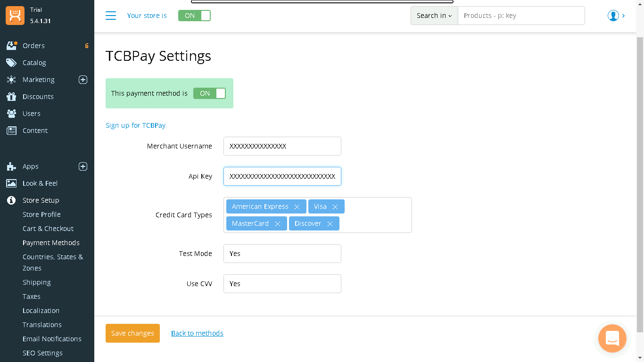Open the Apps menu item
This screenshot has width=644, height=362.
[31, 166]
